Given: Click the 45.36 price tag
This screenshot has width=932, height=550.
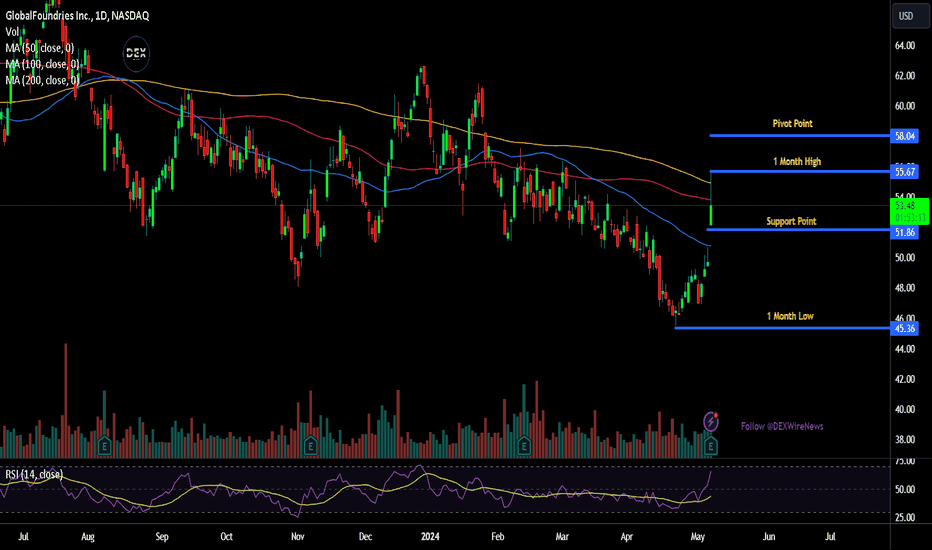Looking at the screenshot, I should [x=905, y=328].
